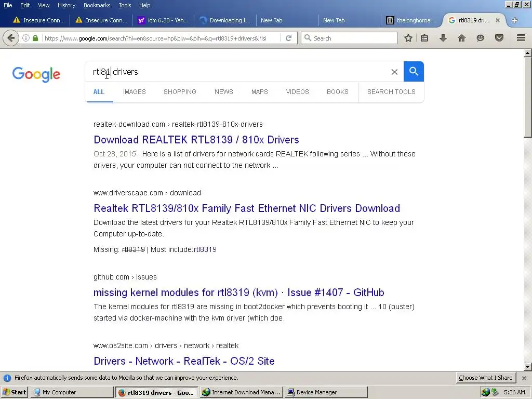Switch to the first New Tab

click(x=288, y=20)
